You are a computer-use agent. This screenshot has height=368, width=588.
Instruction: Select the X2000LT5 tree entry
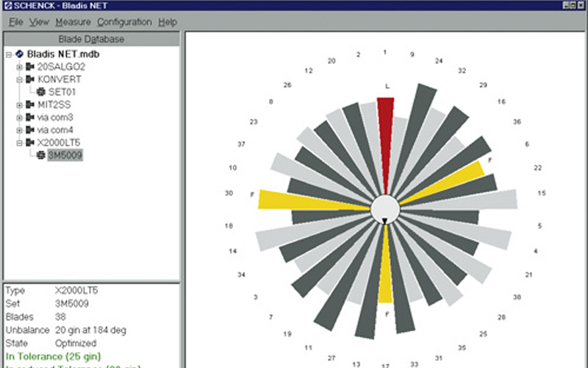59,143
